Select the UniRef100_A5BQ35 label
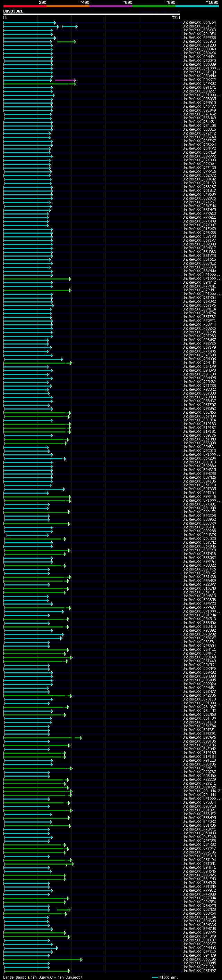The width and height of the screenshot is (222, 980). point(199,99)
